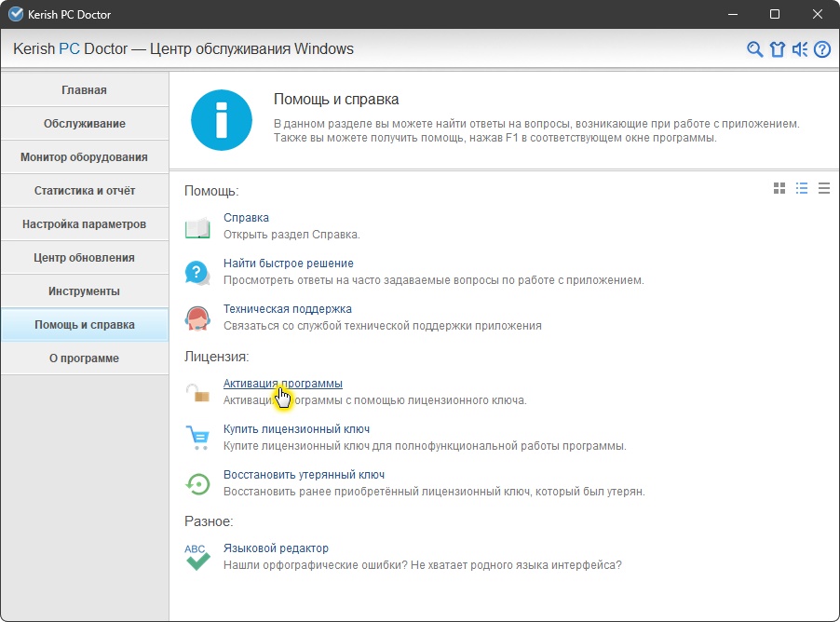Go to Монитор оборудования
The height and width of the screenshot is (622, 840).
85,157
